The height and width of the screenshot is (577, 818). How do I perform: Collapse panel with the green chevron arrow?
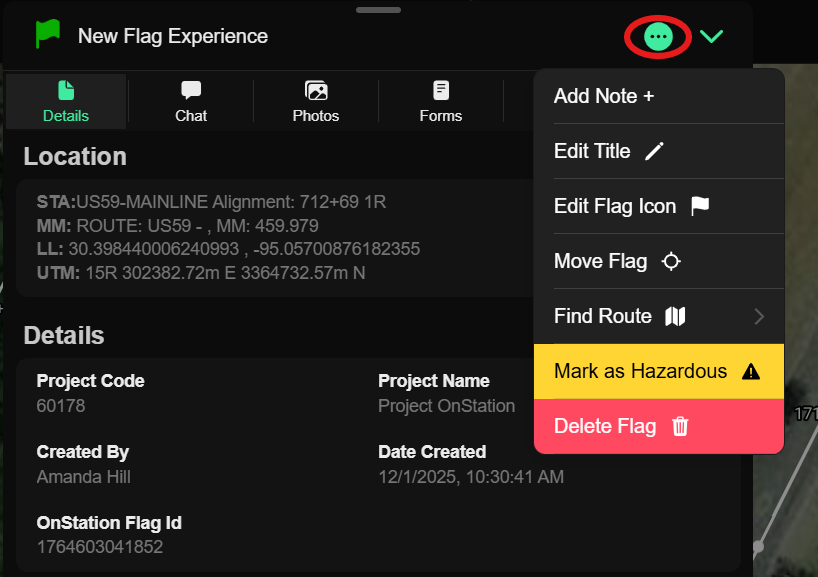(x=711, y=37)
